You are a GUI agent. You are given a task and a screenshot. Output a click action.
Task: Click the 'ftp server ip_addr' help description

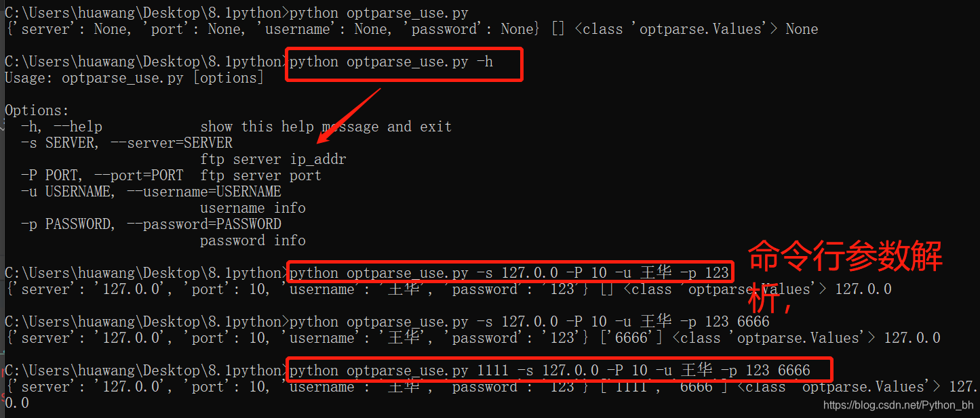273,159
